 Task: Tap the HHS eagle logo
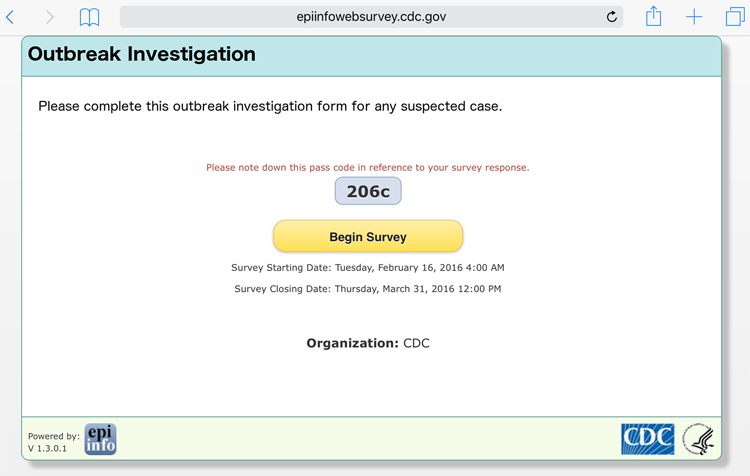coord(698,439)
